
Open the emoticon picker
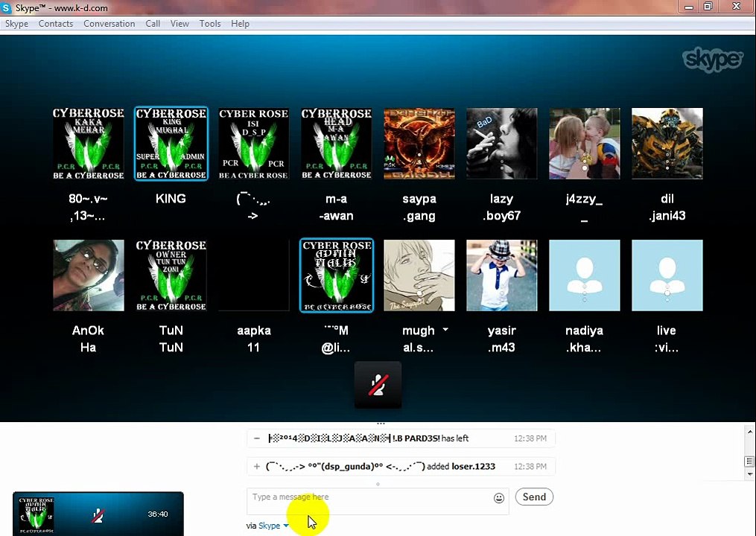click(x=499, y=498)
